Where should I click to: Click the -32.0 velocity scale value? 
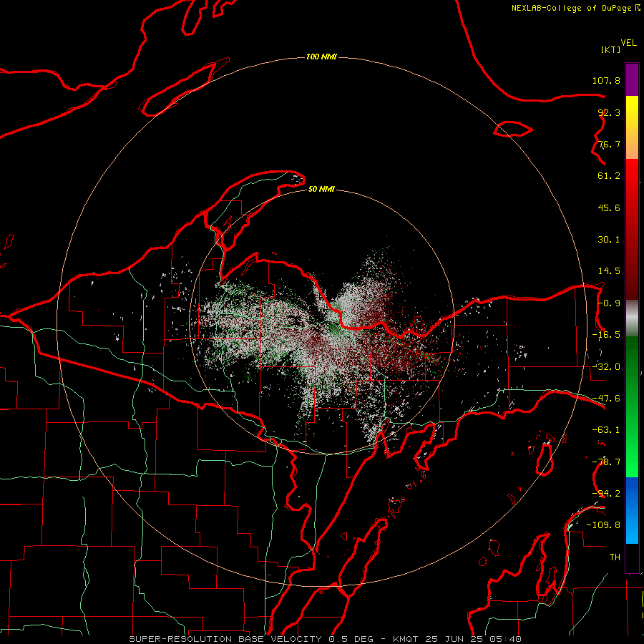point(606,367)
